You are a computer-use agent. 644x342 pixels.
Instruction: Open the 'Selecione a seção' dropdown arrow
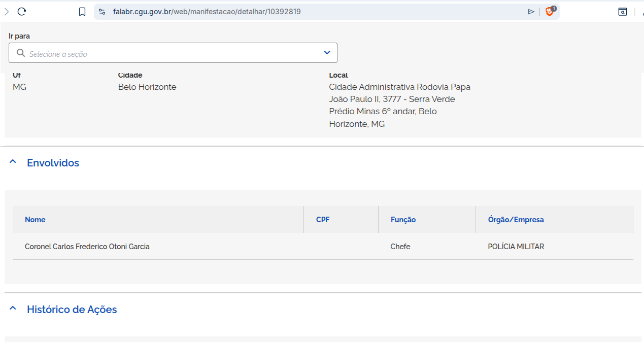[327, 53]
